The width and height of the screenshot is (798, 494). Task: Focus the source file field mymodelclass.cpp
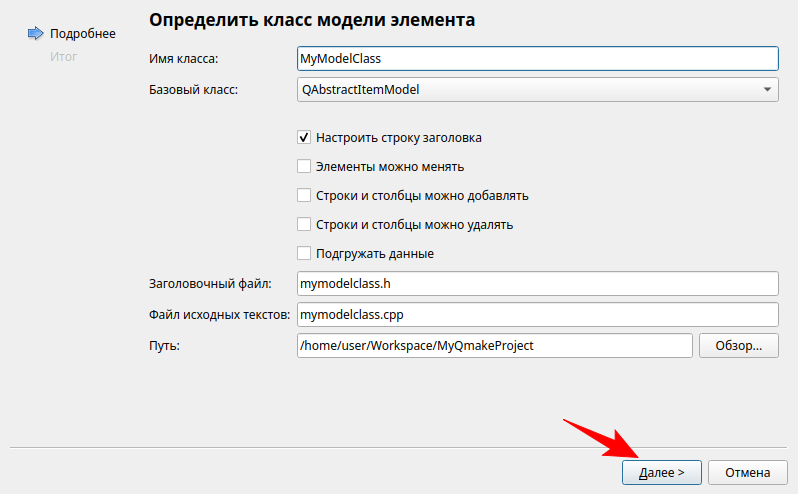[x=537, y=314]
